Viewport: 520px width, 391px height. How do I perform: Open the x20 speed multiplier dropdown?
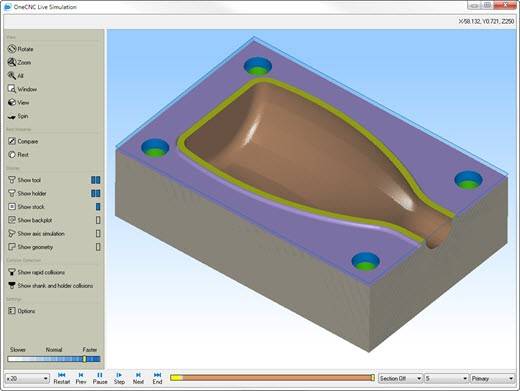tap(27, 379)
